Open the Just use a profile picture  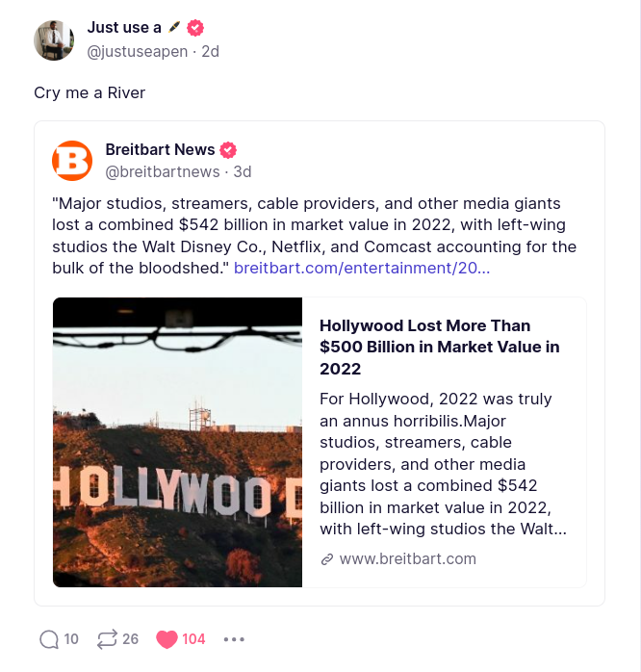click(x=54, y=39)
